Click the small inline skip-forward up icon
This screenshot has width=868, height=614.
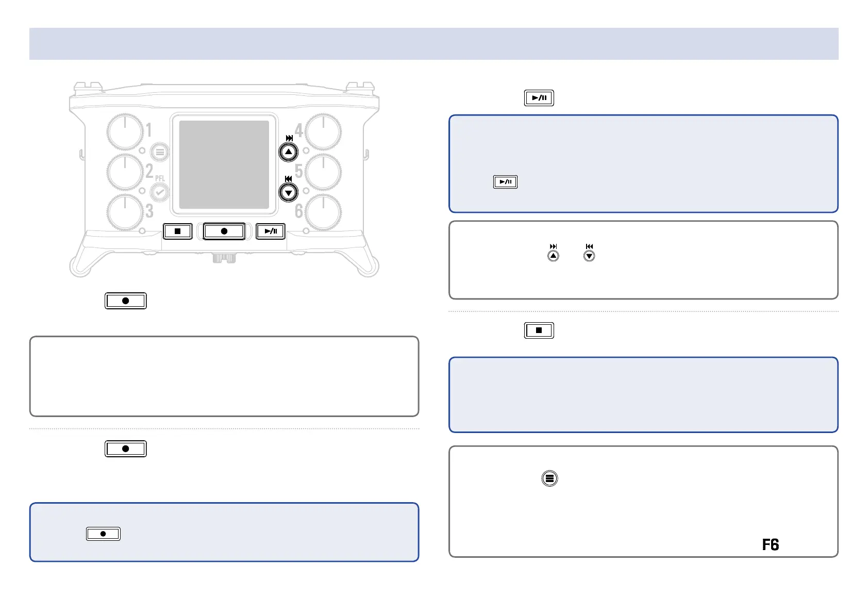[x=553, y=253]
